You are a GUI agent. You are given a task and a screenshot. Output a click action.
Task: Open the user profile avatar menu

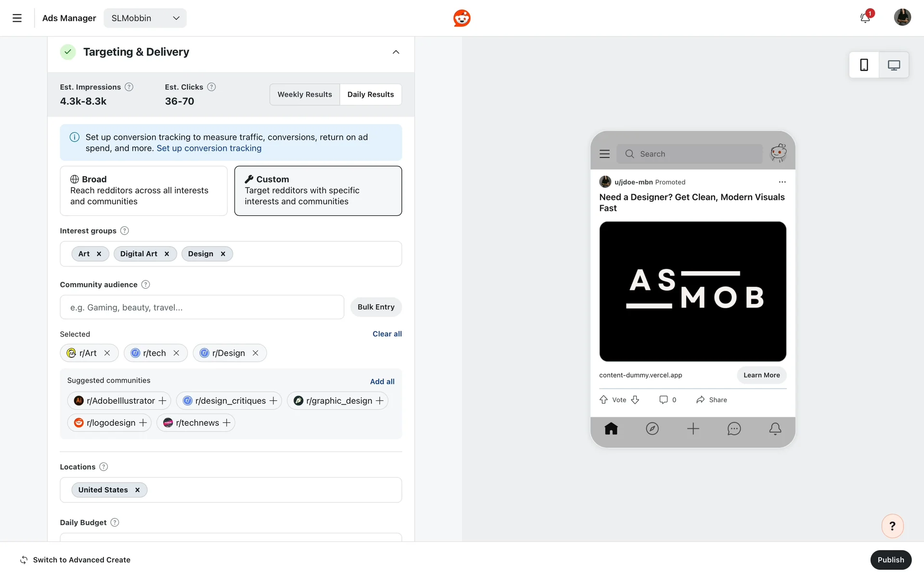[x=902, y=17]
